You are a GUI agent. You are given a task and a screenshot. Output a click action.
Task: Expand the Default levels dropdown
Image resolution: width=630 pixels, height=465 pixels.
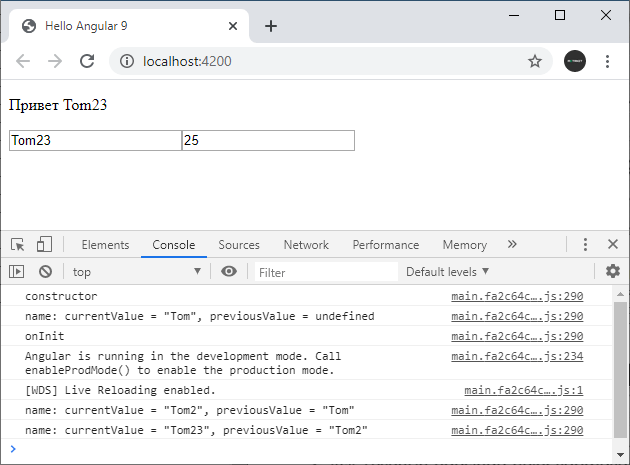[447, 271]
